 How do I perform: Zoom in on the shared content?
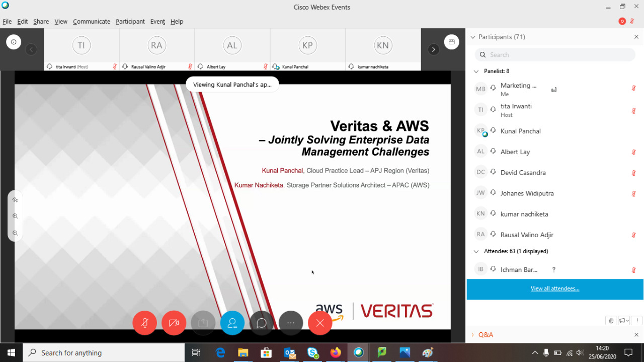15,216
